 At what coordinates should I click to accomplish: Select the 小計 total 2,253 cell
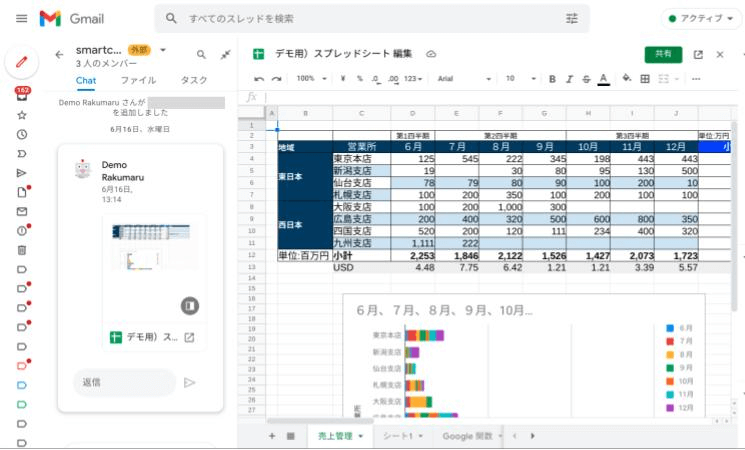pos(413,256)
